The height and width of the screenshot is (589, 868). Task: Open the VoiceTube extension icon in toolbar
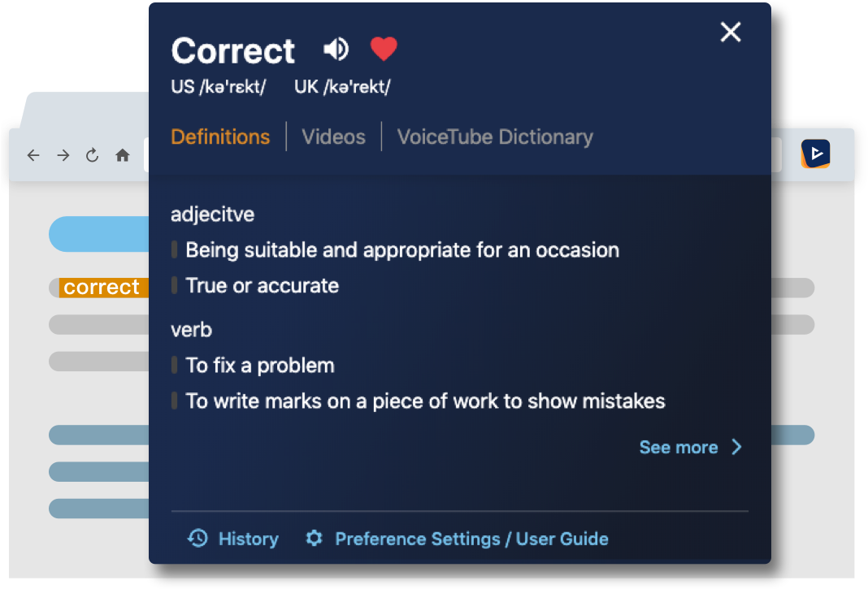815,154
